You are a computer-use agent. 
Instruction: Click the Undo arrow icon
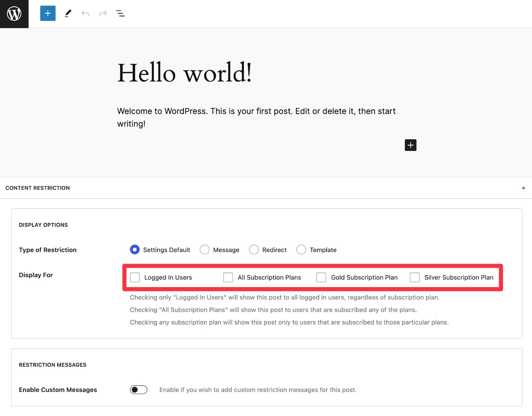point(85,13)
